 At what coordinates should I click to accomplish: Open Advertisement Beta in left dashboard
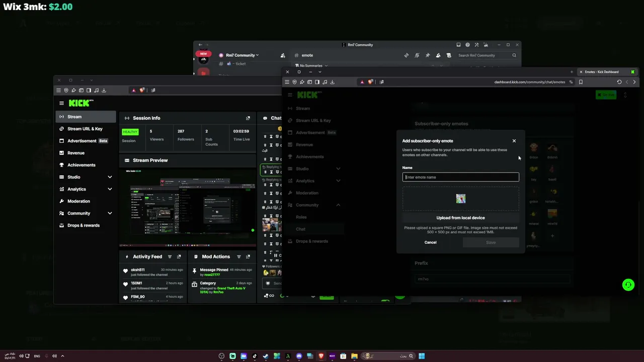pos(86,141)
